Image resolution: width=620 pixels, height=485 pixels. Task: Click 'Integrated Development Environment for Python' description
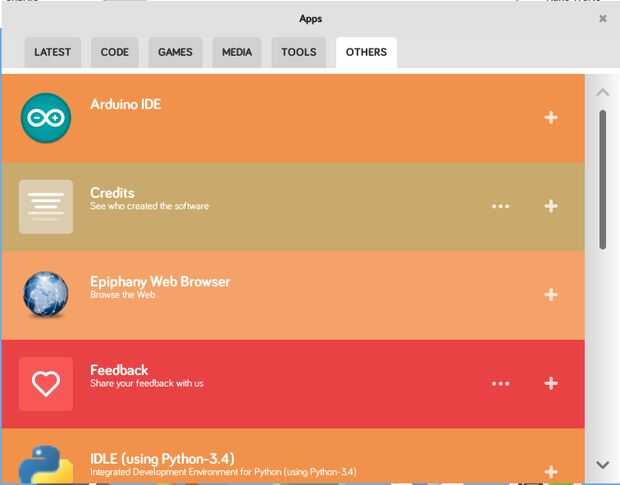click(223, 472)
